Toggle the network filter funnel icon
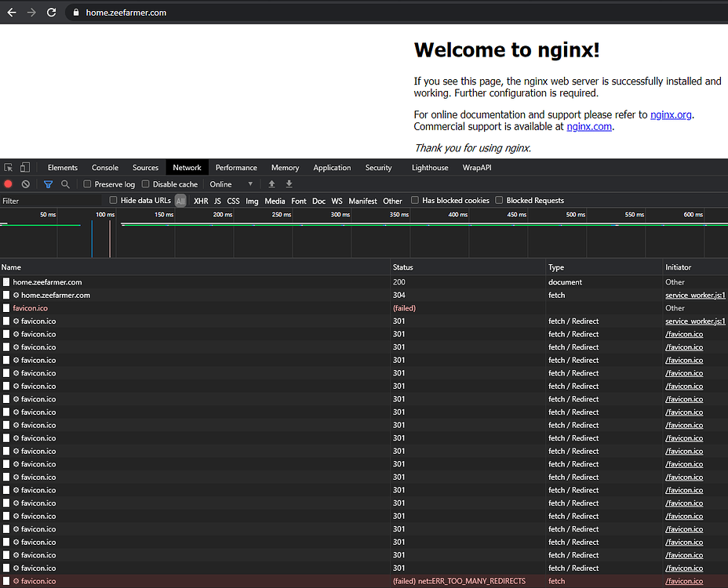The height and width of the screenshot is (588, 728). pos(48,184)
